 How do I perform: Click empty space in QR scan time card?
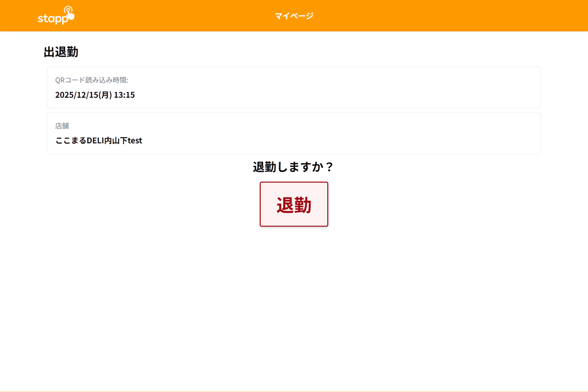(x=343, y=88)
